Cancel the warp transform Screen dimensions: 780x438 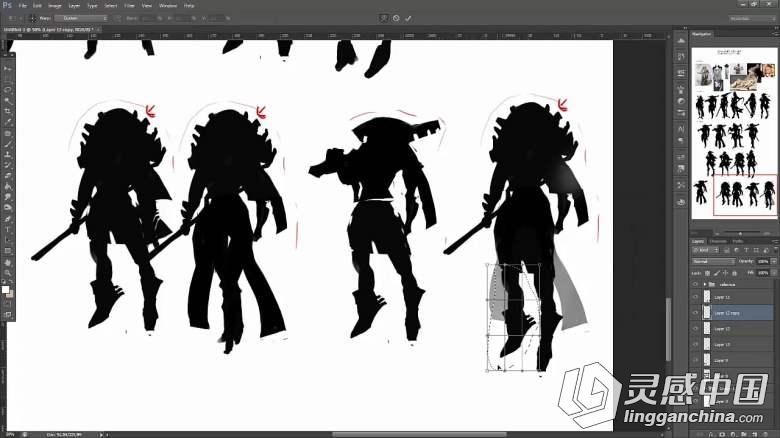(x=396, y=18)
